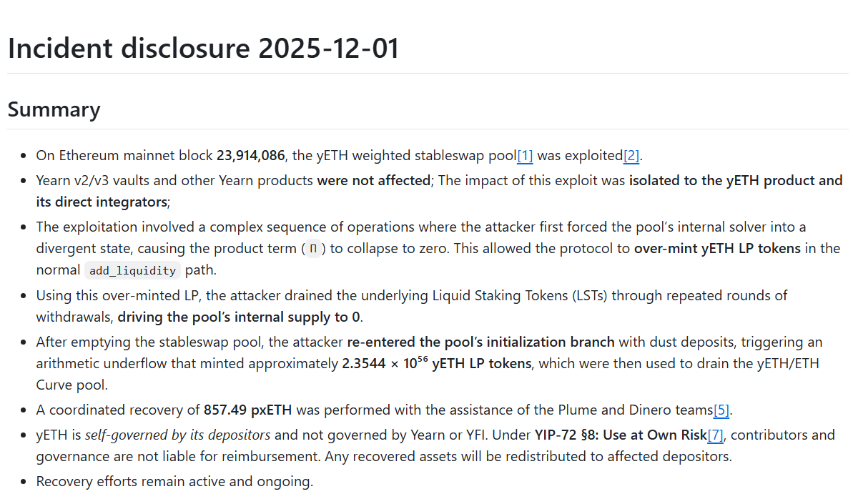Click the 'Recovery efforts remain active and ongoing' line
858x504 pixels.
point(174,482)
